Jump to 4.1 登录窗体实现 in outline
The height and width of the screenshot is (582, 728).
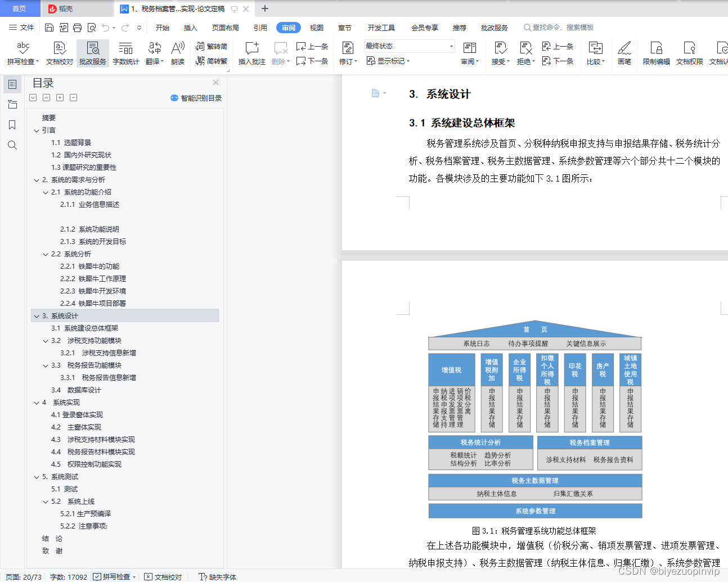(77, 415)
